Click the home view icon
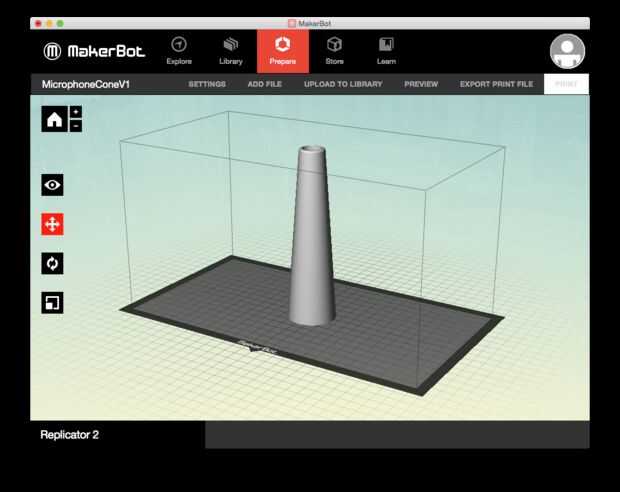Image resolution: width=620 pixels, height=492 pixels. point(54,119)
